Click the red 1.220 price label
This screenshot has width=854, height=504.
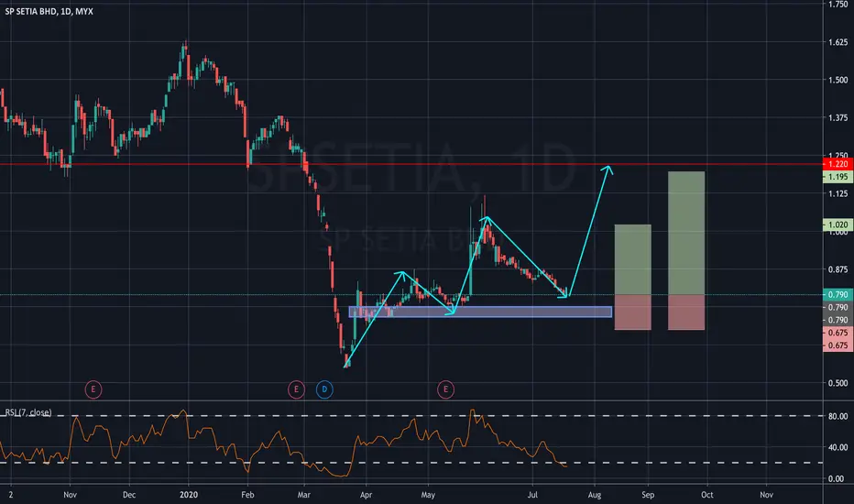click(x=838, y=164)
